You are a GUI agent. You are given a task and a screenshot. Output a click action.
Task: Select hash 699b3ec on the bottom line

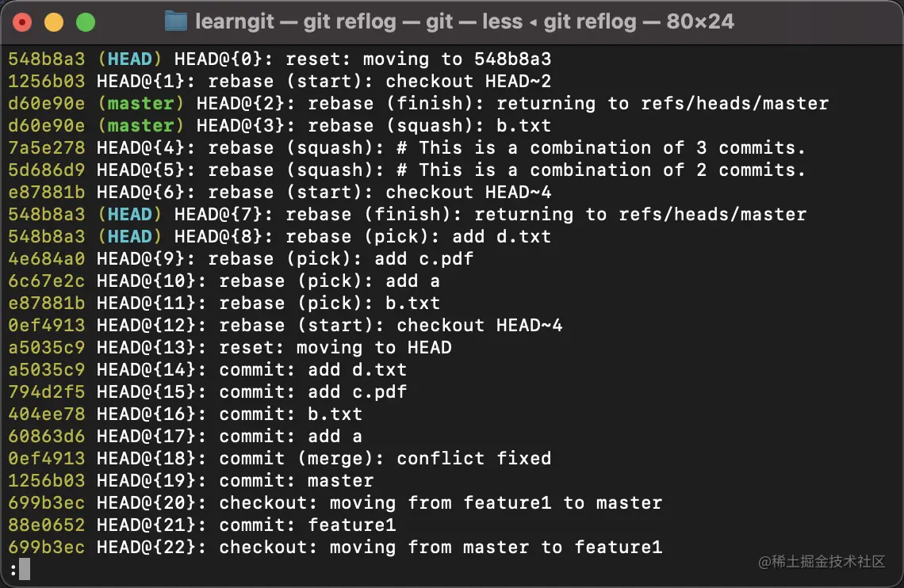pyautogui.click(x=46, y=547)
